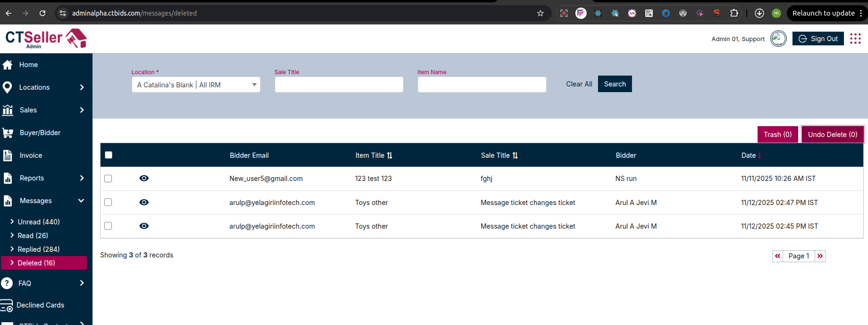Click the admin profile avatar

[x=778, y=39]
